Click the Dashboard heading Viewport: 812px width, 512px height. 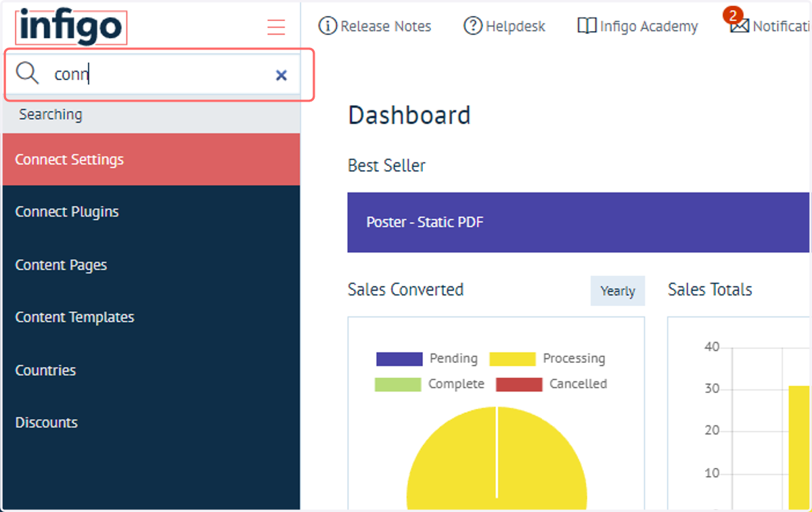[409, 115]
